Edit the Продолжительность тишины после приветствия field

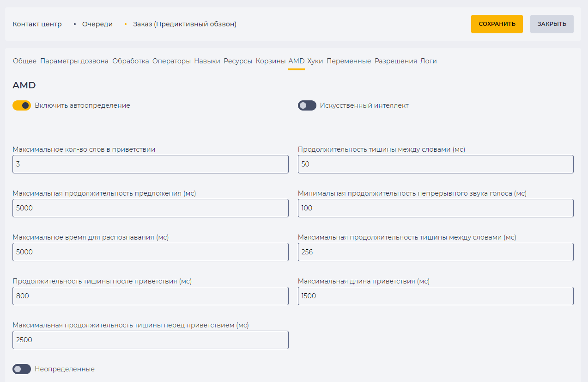pos(151,296)
